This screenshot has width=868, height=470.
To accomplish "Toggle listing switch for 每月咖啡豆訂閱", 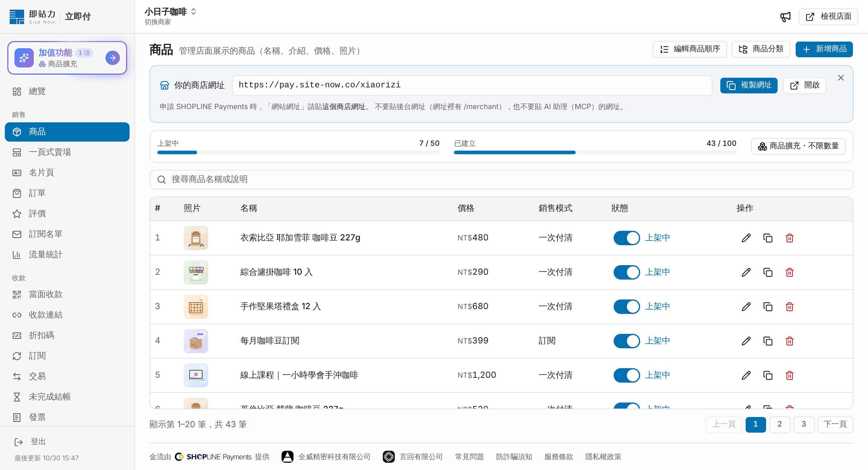I will 626,341.
